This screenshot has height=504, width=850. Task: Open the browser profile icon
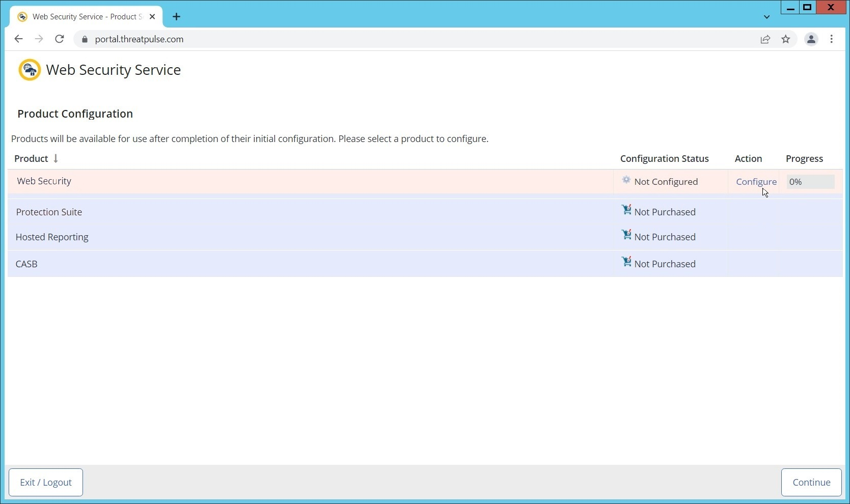(x=811, y=39)
